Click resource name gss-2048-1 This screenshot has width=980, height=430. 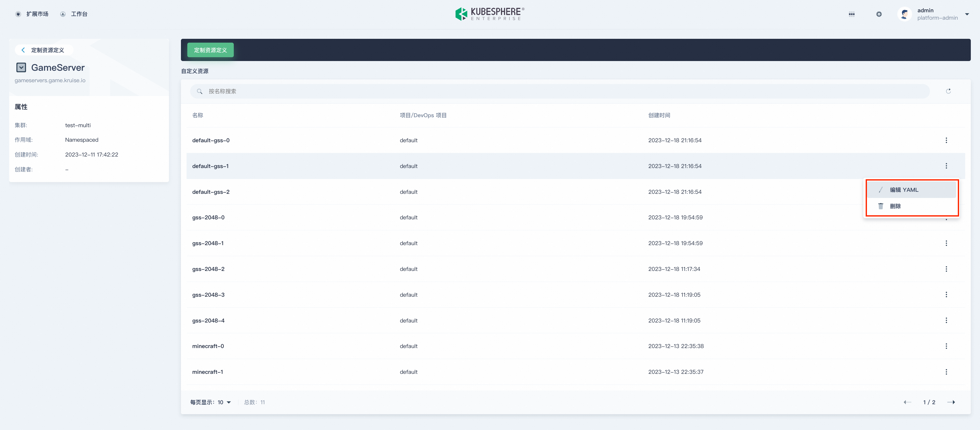coord(208,243)
